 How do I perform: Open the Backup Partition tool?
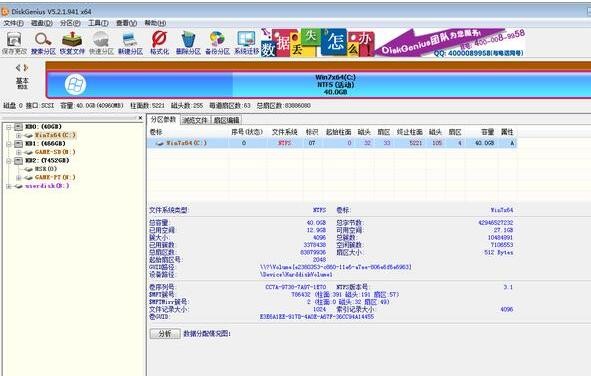pyautogui.click(x=217, y=43)
